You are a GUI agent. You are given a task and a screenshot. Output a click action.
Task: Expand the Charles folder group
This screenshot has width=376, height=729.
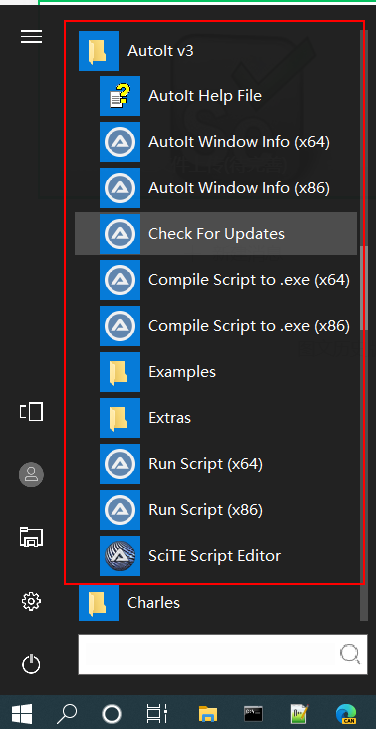[216, 603]
